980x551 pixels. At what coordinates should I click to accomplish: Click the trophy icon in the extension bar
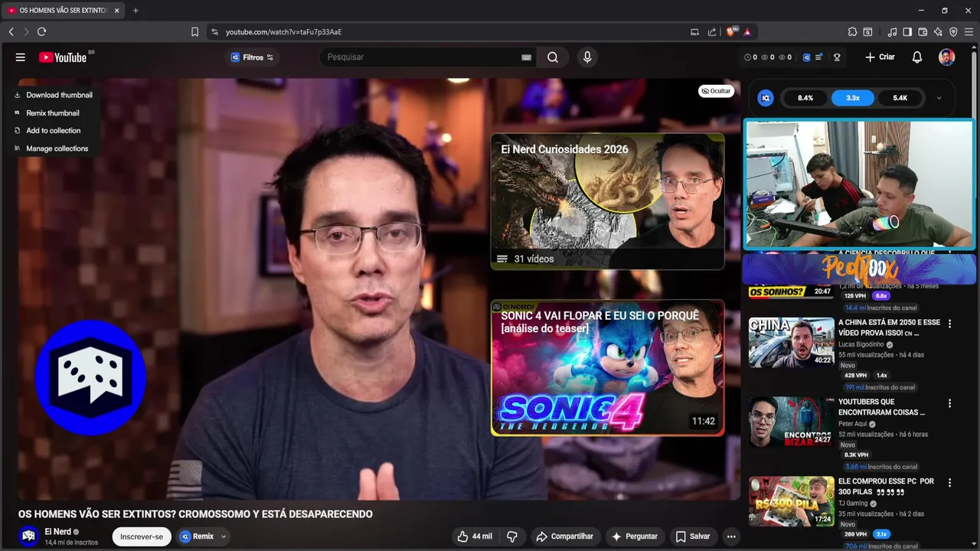coord(837,57)
